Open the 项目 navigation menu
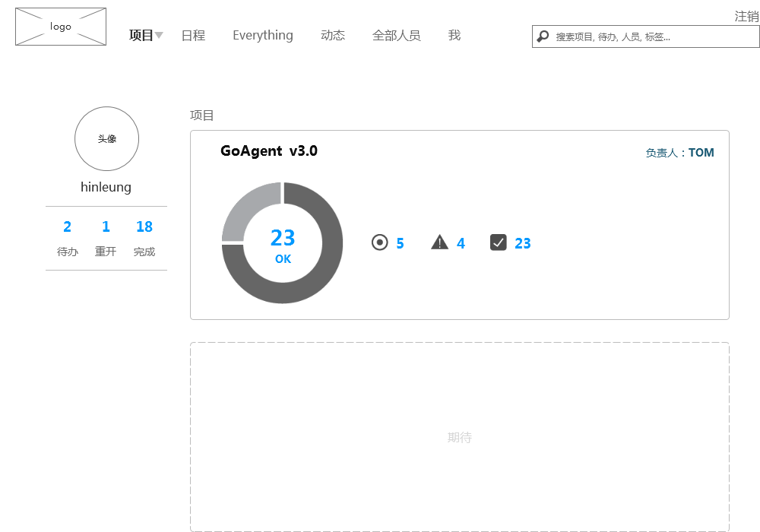Viewport: 760px width, 532px height. (141, 35)
